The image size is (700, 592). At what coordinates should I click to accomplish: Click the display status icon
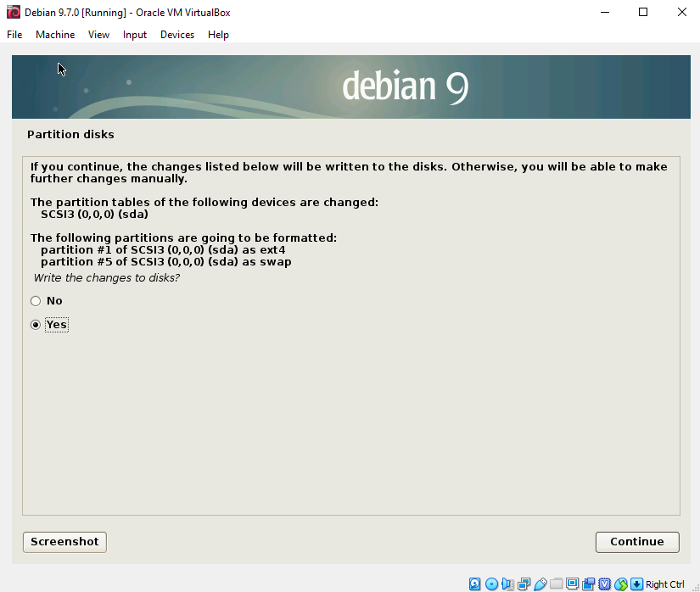pos(573,584)
